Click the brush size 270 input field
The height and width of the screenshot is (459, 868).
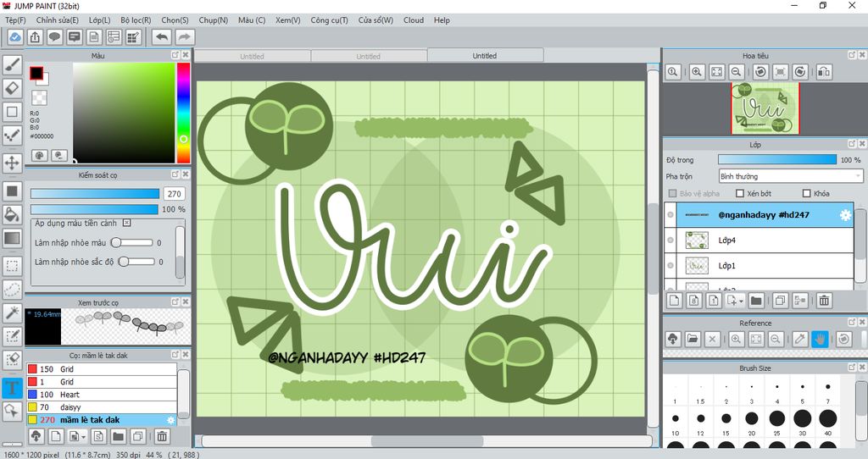click(x=174, y=194)
